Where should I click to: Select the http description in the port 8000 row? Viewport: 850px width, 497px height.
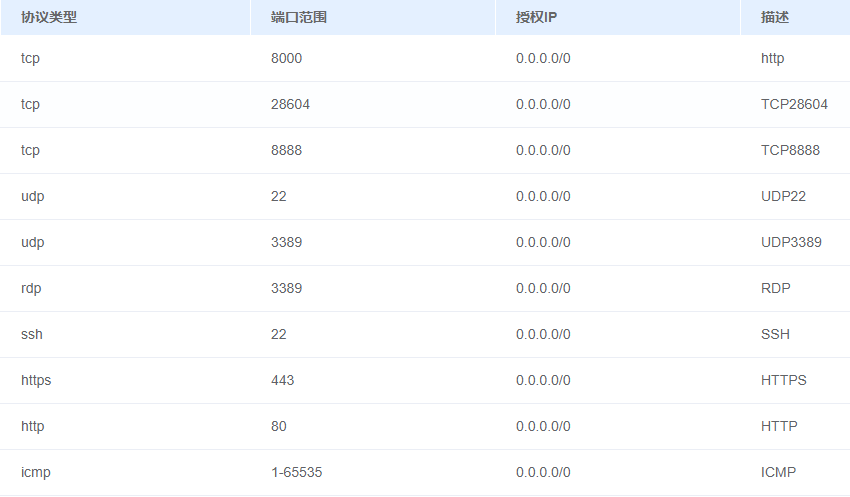(x=772, y=58)
